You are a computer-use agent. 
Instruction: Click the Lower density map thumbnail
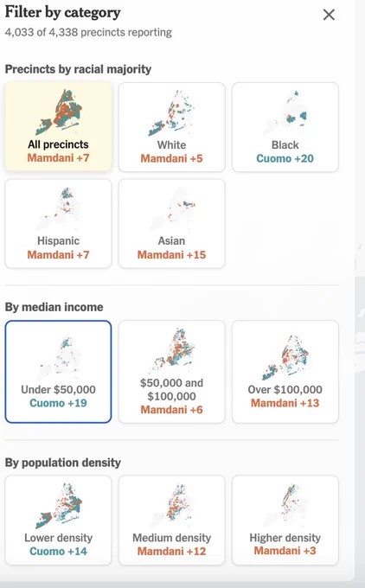click(x=59, y=506)
